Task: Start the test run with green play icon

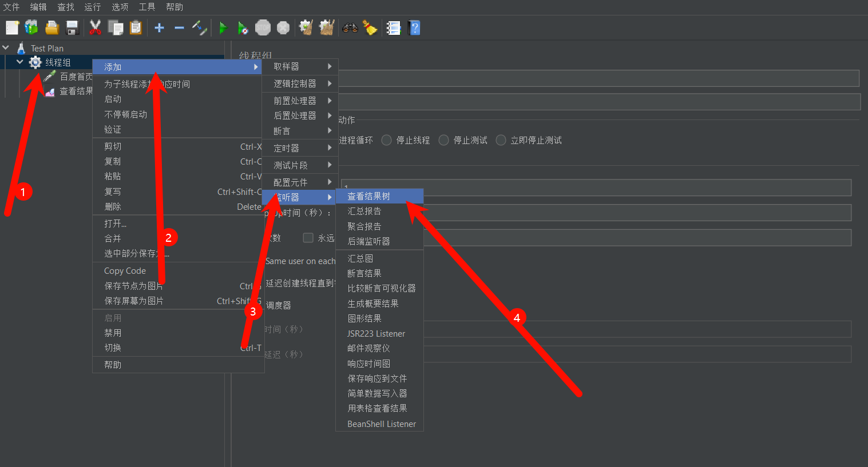Action: point(223,27)
